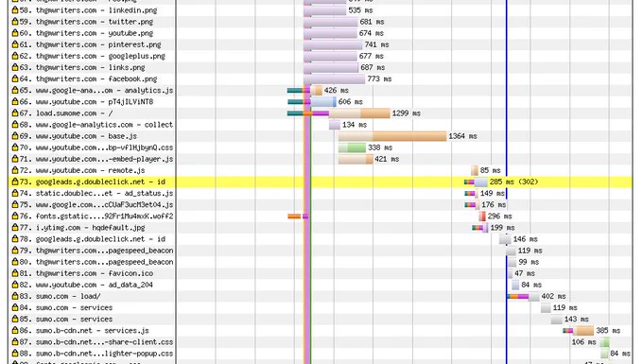Select the lock icon on row 63 links.png
This screenshot has width=643, height=364.
15,67
